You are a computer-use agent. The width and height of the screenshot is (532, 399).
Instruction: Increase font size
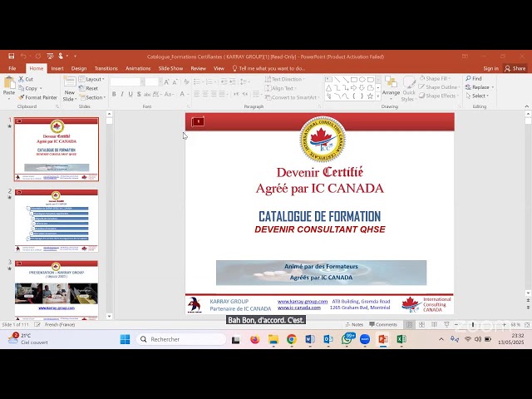pos(166,82)
